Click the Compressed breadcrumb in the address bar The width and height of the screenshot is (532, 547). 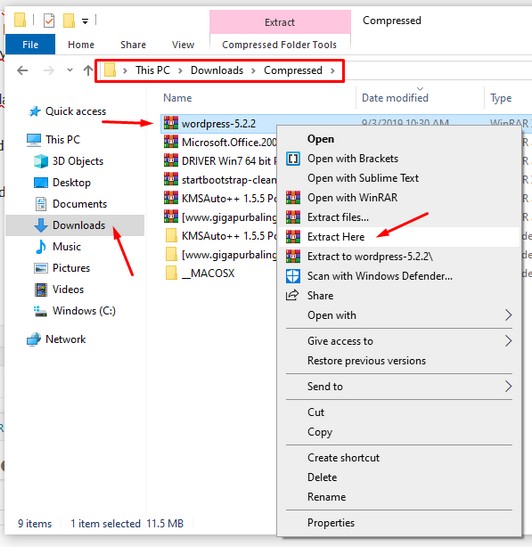point(293,70)
